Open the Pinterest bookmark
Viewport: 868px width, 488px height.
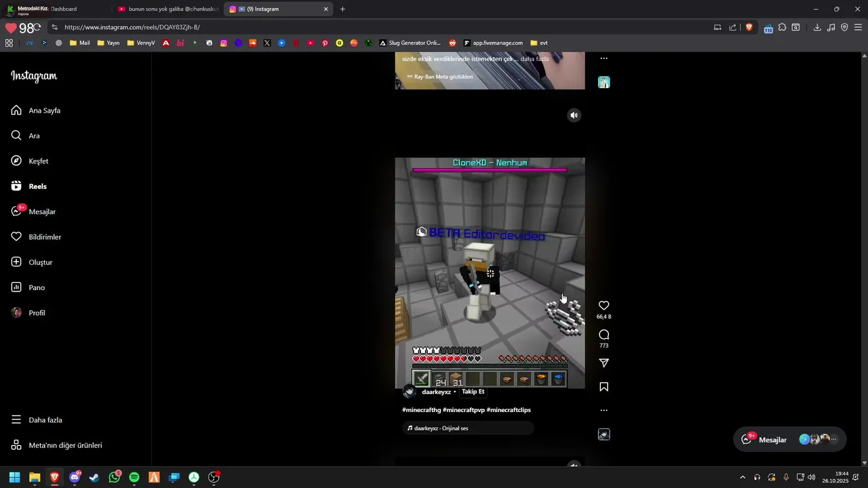[x=325, y=43]
